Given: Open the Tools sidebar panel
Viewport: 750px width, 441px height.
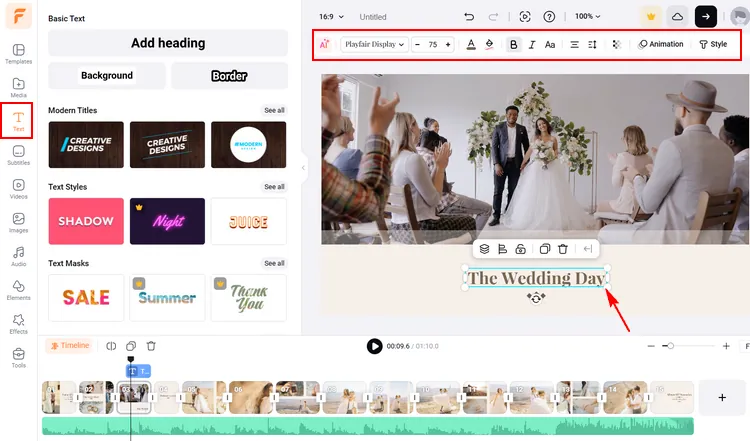Looking at the screenshot, I should (18, 358).
